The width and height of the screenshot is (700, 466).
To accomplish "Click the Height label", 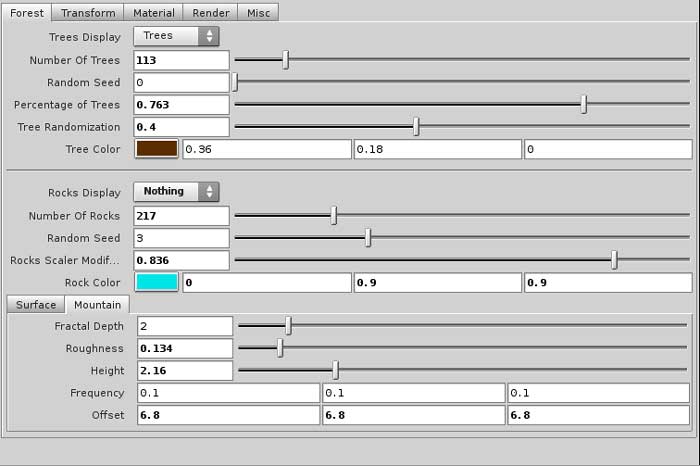I will 107,371.
